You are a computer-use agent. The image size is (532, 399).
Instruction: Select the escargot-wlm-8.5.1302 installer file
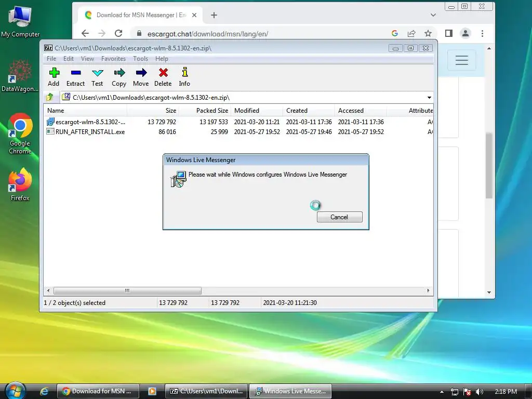point(86,122)
